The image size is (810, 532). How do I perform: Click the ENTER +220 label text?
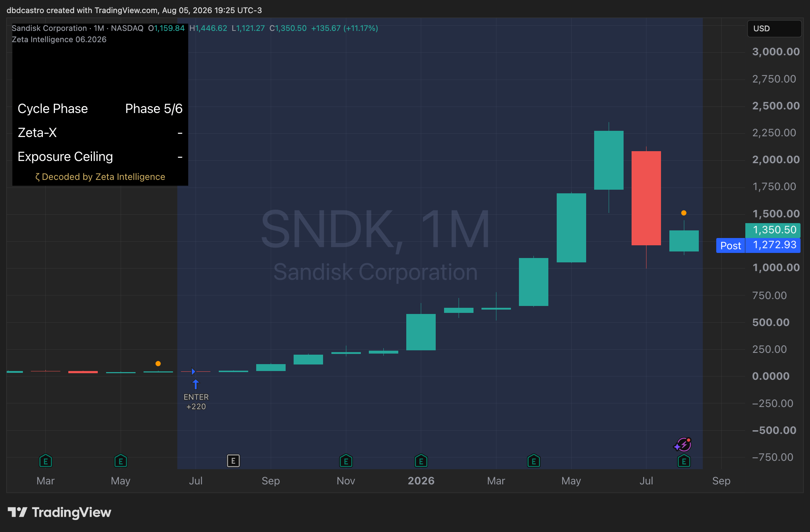196,402
